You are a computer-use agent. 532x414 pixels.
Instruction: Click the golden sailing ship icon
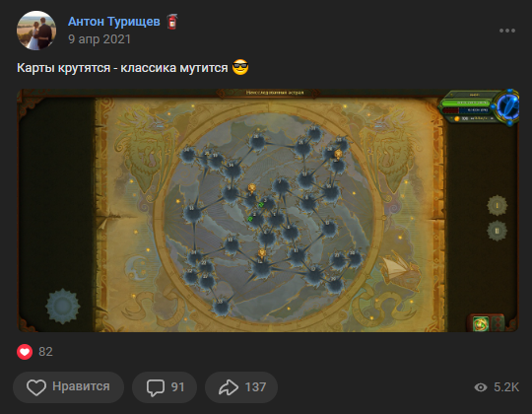point(399,270)
